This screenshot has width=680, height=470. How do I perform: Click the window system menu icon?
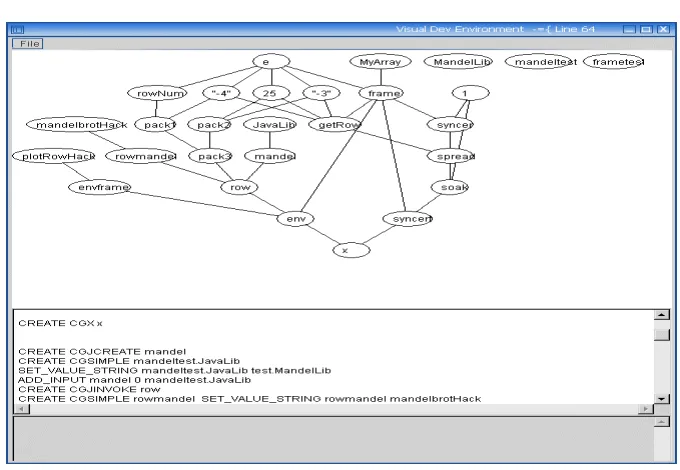point(17,29)
